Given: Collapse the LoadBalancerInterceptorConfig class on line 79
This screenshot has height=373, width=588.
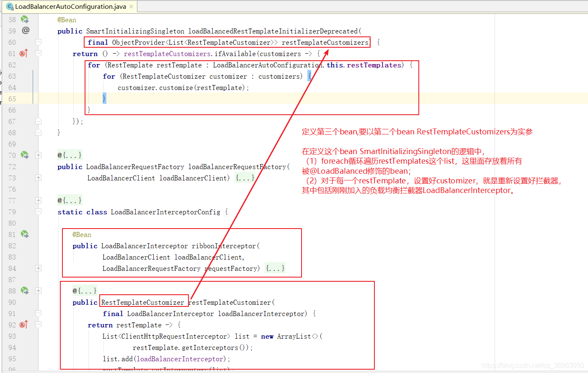Looking at the screenshot, I should pos(38,211).
